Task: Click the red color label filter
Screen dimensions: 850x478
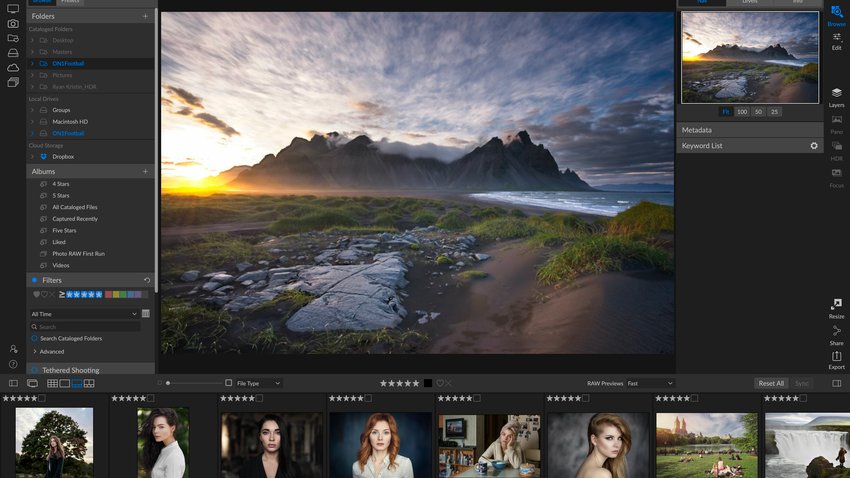Action: point(108,294)
